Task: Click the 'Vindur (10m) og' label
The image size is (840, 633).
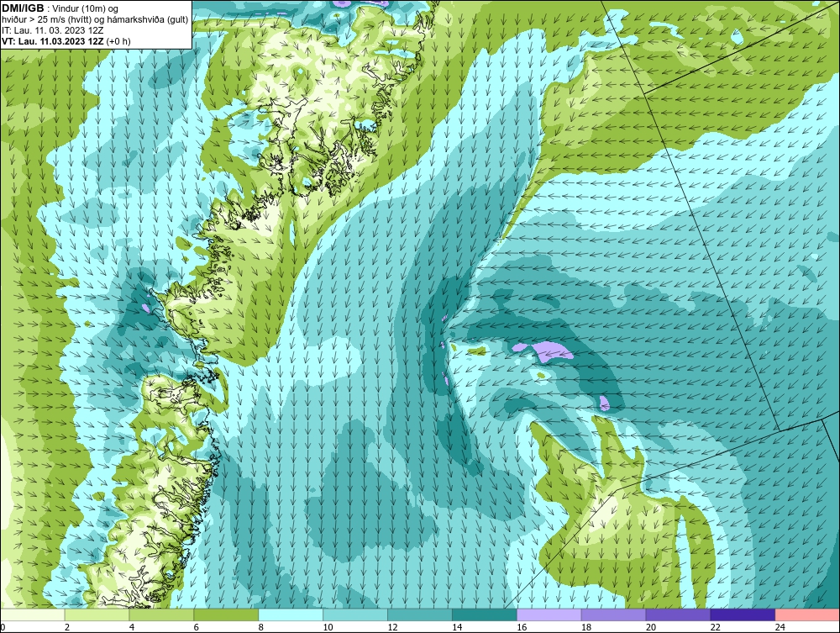Action: [x=87, y=9]
